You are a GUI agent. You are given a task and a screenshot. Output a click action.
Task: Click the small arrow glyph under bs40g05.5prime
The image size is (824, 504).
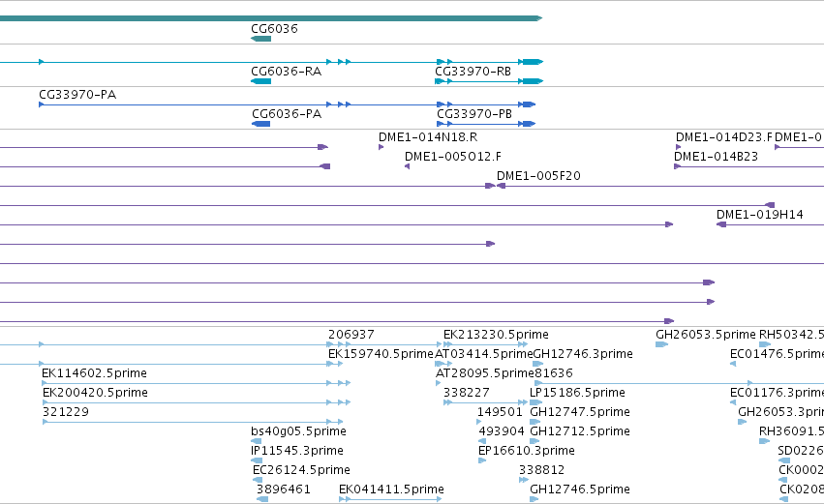[257, 441]
